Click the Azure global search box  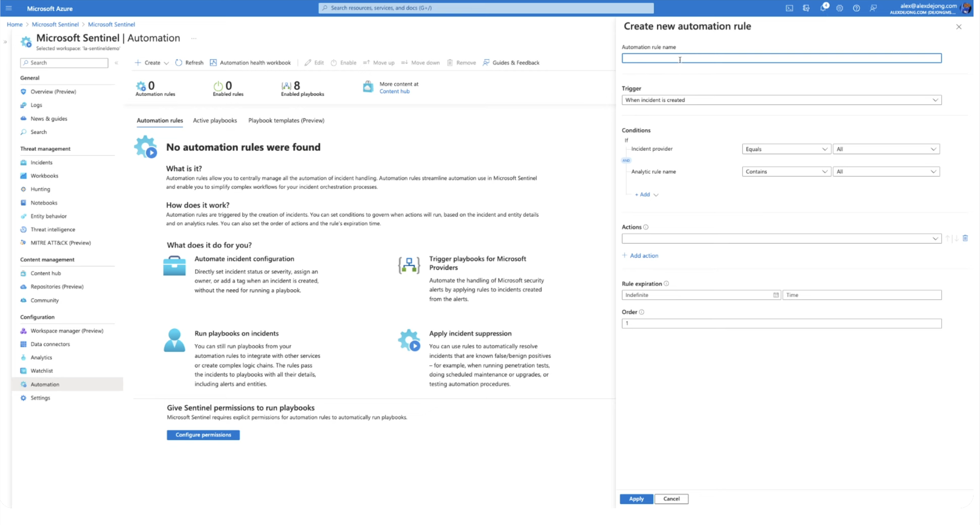pyautogui.click(x=486, y=8)
